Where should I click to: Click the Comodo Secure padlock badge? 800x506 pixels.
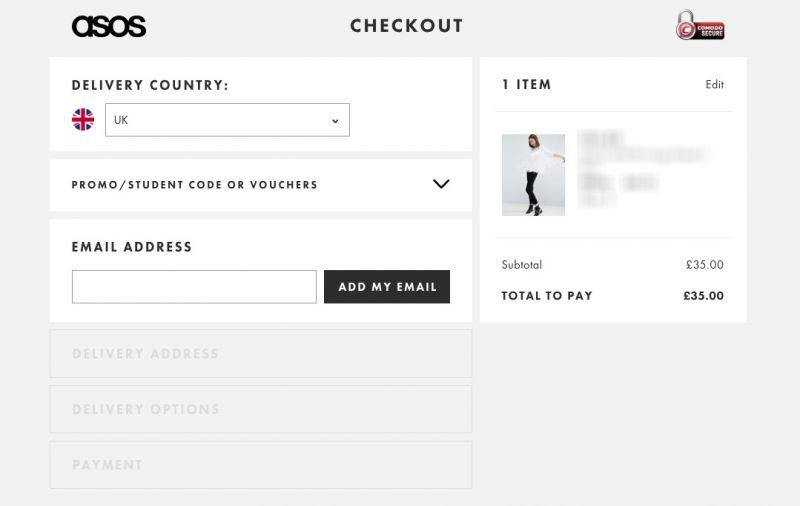[x=700, y=25]
